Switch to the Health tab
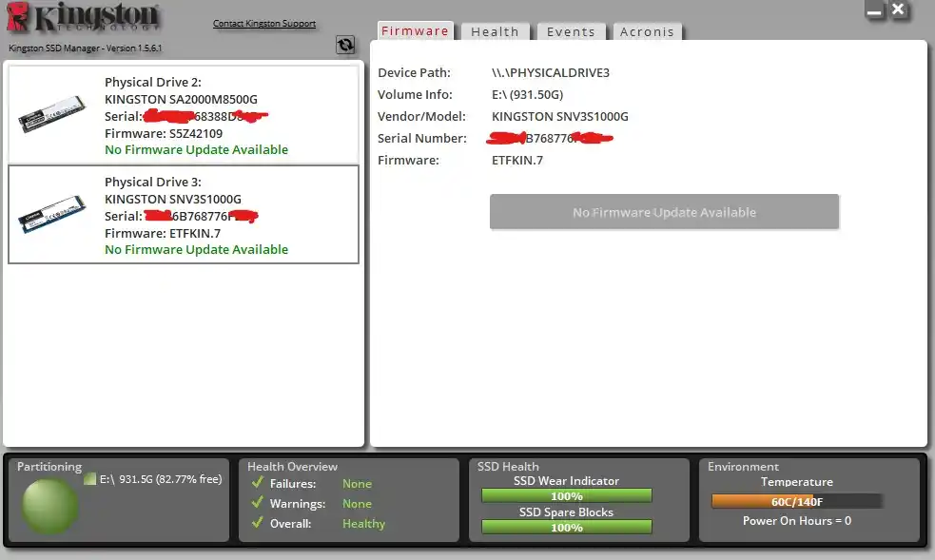The image size is (935, 560). click(x=495, y=31)
